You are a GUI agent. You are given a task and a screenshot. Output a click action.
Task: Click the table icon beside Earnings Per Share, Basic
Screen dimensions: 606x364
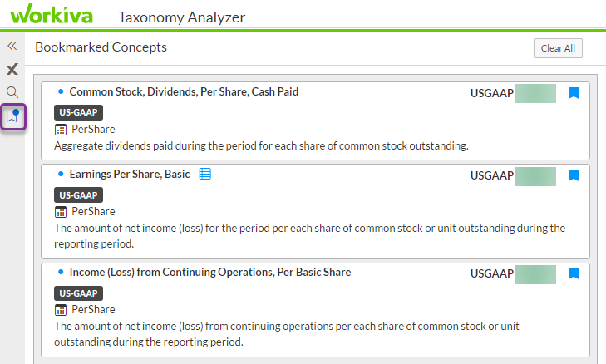tap(204, 174)
